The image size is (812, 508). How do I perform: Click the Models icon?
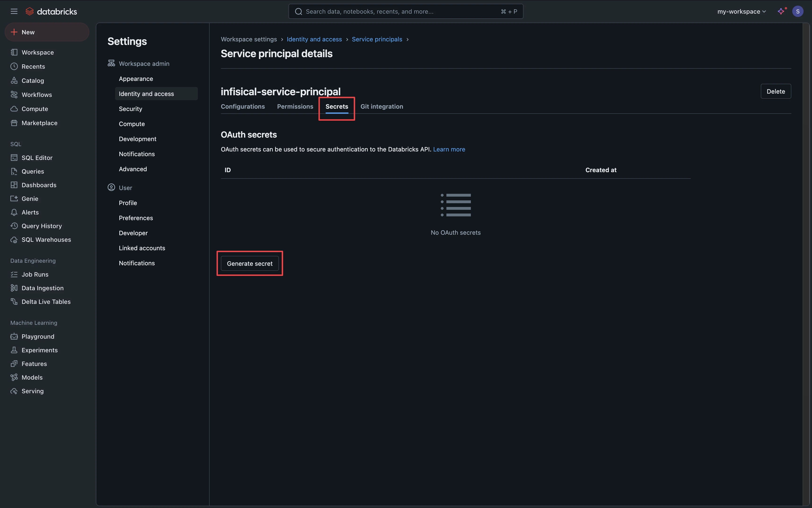pyautogui.click(x=14, y=377)
